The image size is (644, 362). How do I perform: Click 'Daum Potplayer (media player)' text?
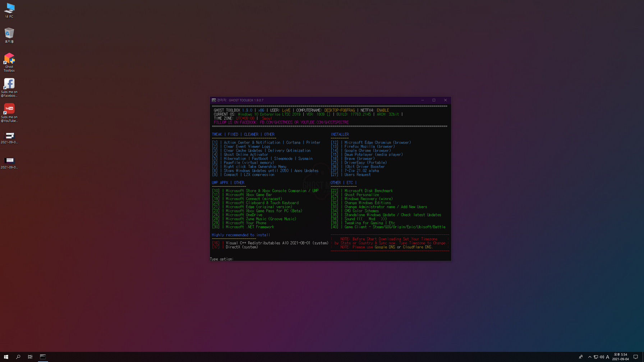374,154
